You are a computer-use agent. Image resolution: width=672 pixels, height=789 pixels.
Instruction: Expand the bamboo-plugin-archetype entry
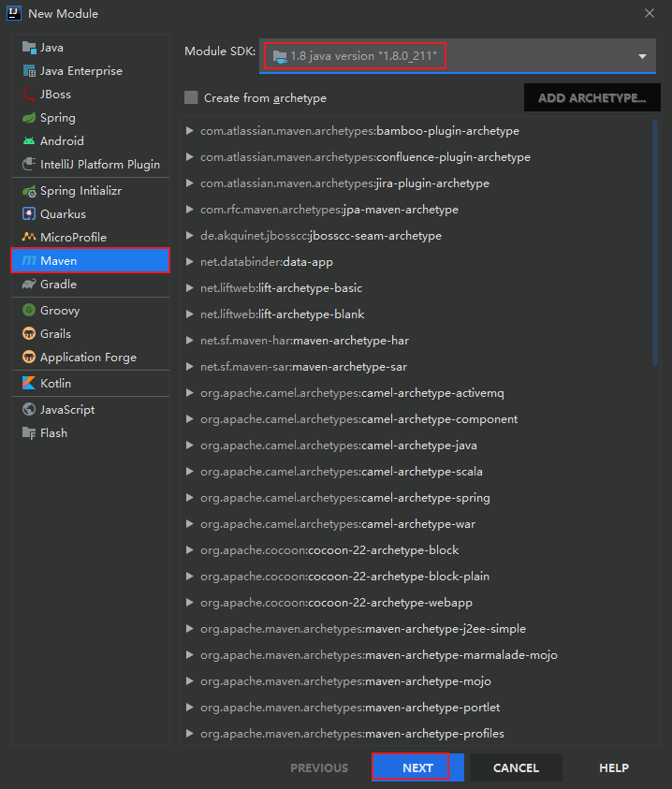point(190,131)
